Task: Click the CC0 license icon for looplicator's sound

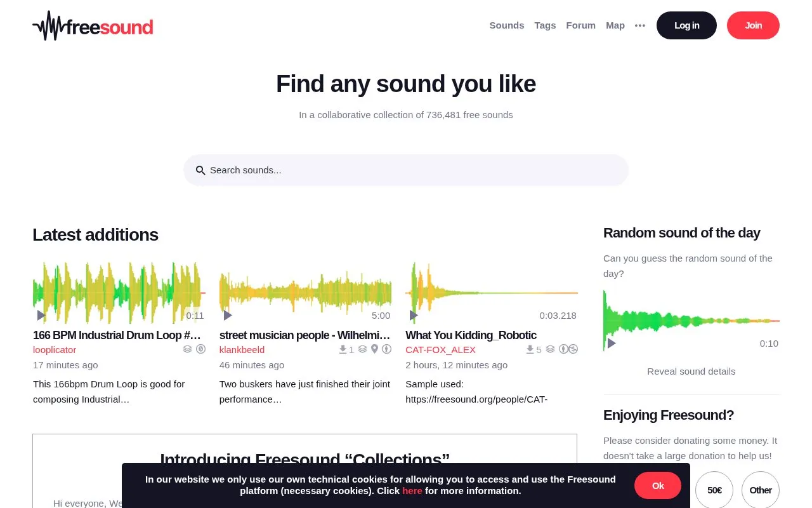Action: [x=200, y=349]
